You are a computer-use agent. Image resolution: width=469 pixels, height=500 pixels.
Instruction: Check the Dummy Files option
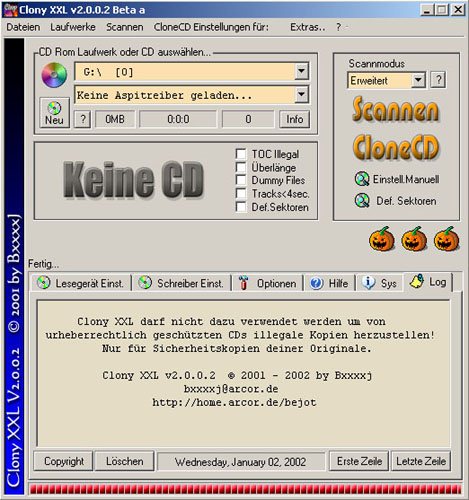[241, 180]
